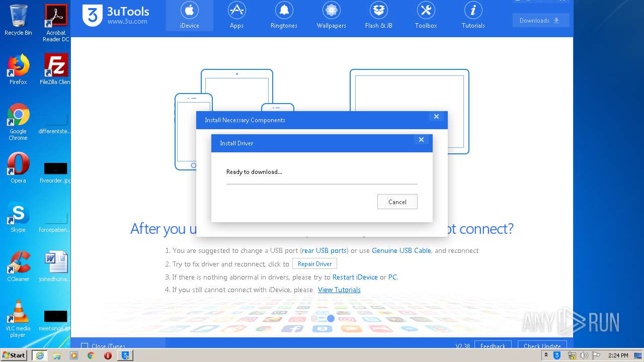Select the first carousel dot indicator
The image size is (644, 362).
(314, 318)
